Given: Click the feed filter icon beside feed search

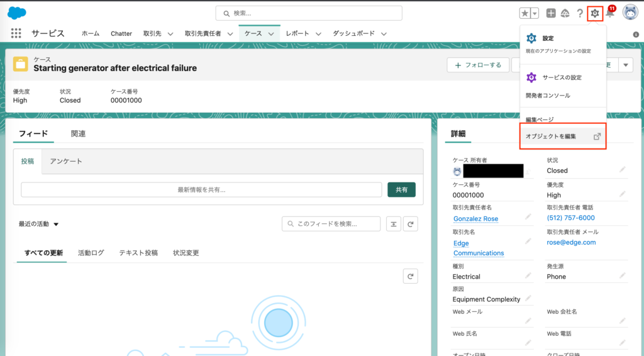Looking at the screenshot, I should point(393,224).
